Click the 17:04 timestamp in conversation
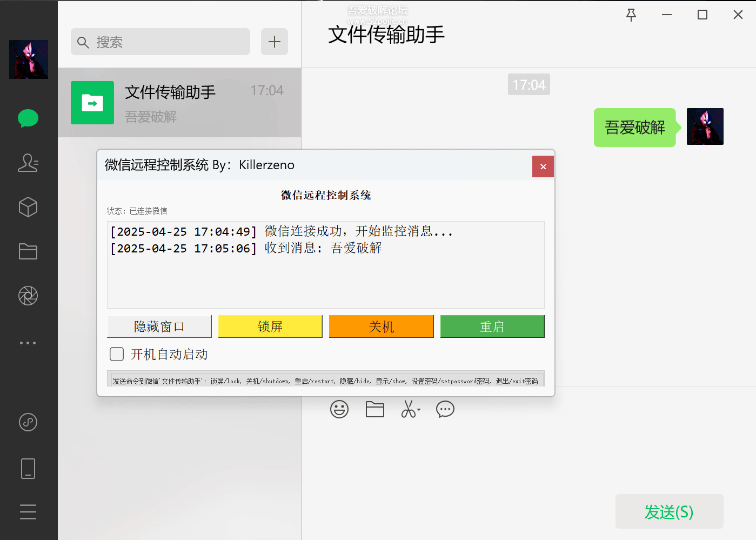Screen dimensions: 756x540 coord(529,84)
